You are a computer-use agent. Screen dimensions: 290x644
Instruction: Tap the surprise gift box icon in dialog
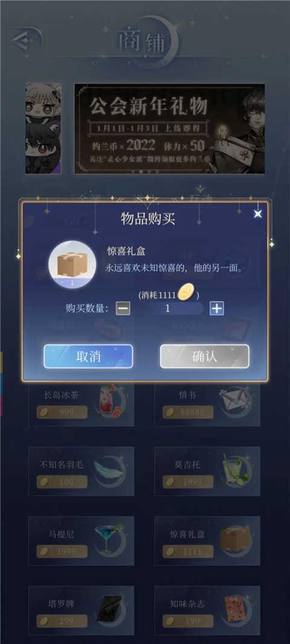[x=72, y=264]
